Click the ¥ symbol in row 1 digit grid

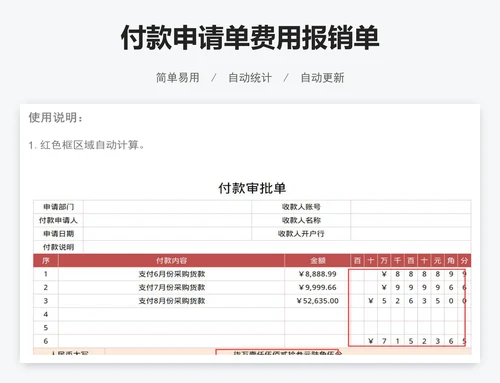(384, 274)
